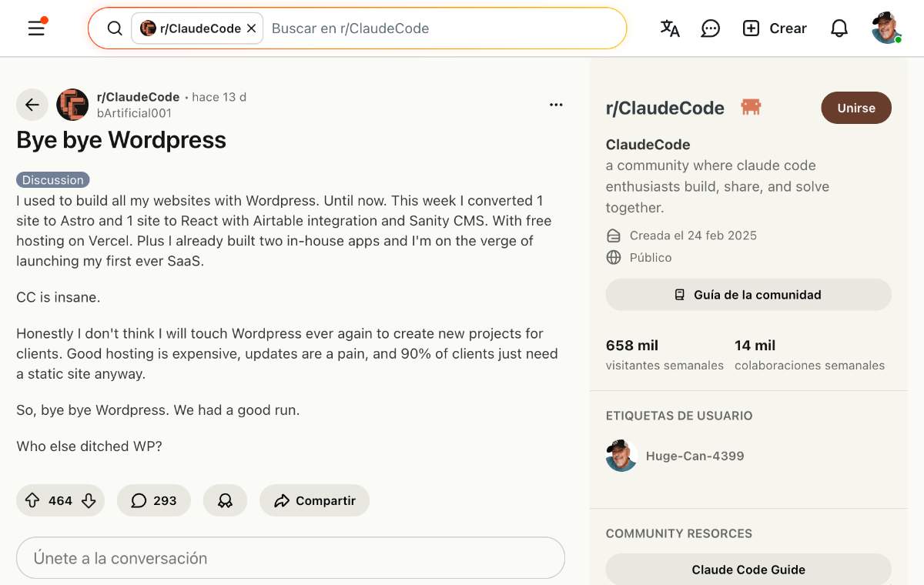Click the Únete a la conversación comment field
This screenshot has height=585, width=924.
[290, 557]
